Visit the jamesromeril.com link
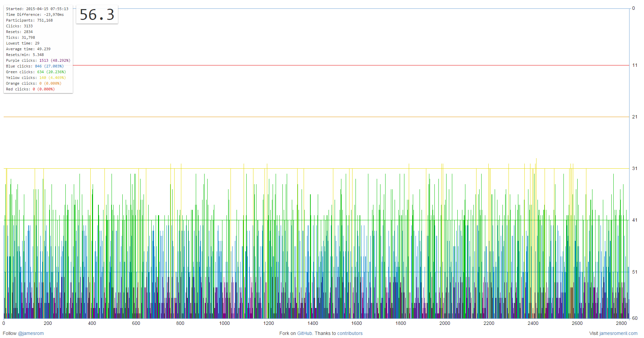Viewport: 644px width, 338px height. pyautogui.click(x=618, y=333)
